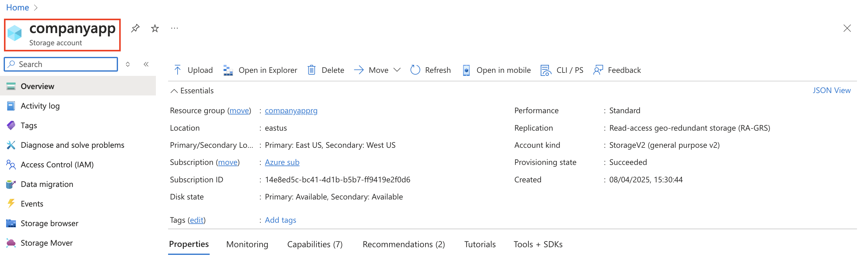Image resolution: width=868 pixels, height=257 pixels.
Task: Click Add tags link
Action: pos(280,220)
